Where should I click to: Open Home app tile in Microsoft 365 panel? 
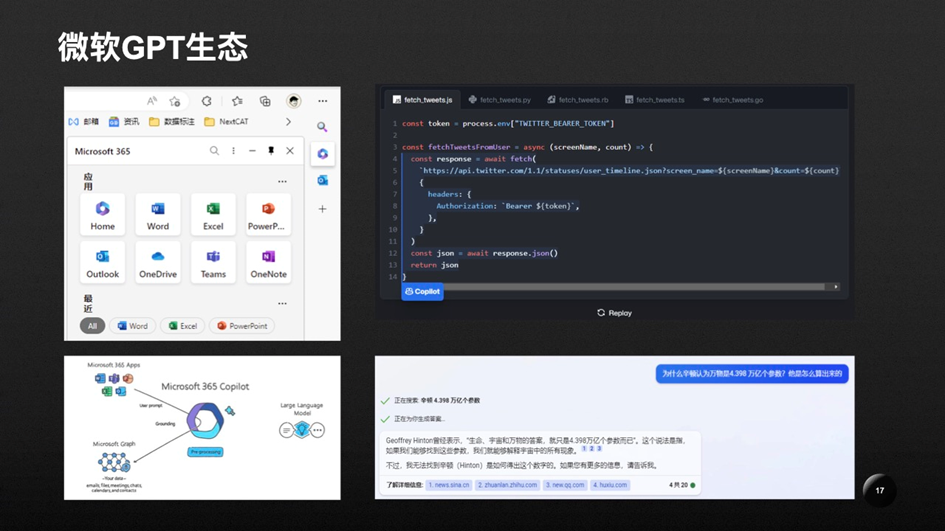(102, 215)
